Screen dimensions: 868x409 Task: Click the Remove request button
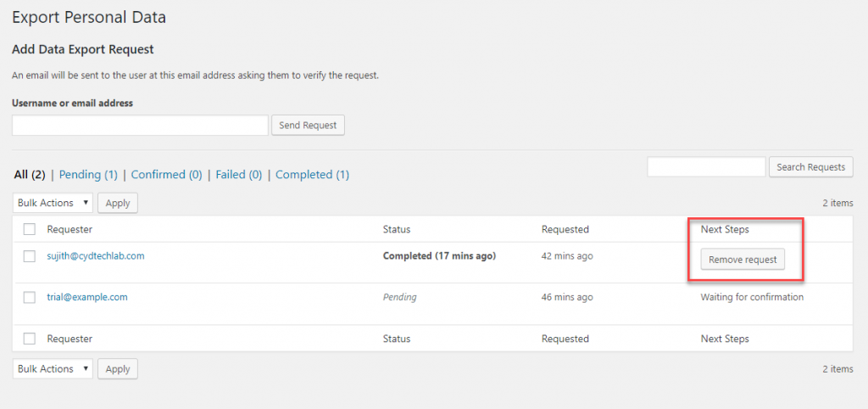coord(743,260)
